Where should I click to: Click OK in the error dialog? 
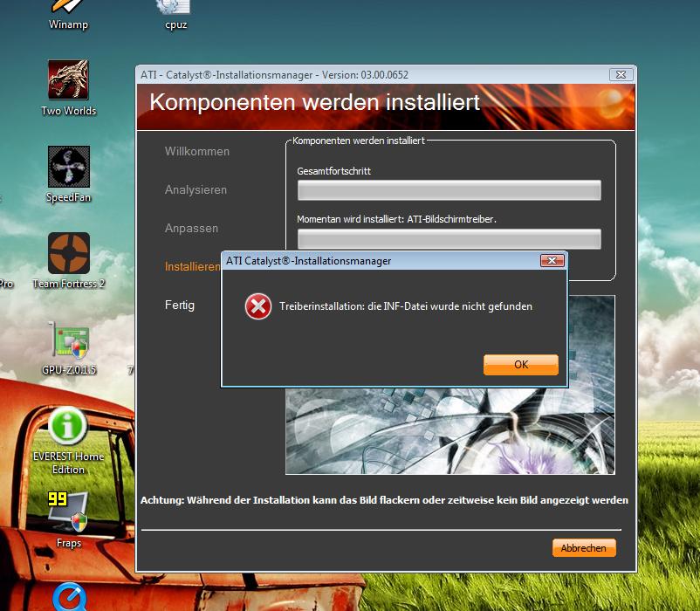(520, 365)
